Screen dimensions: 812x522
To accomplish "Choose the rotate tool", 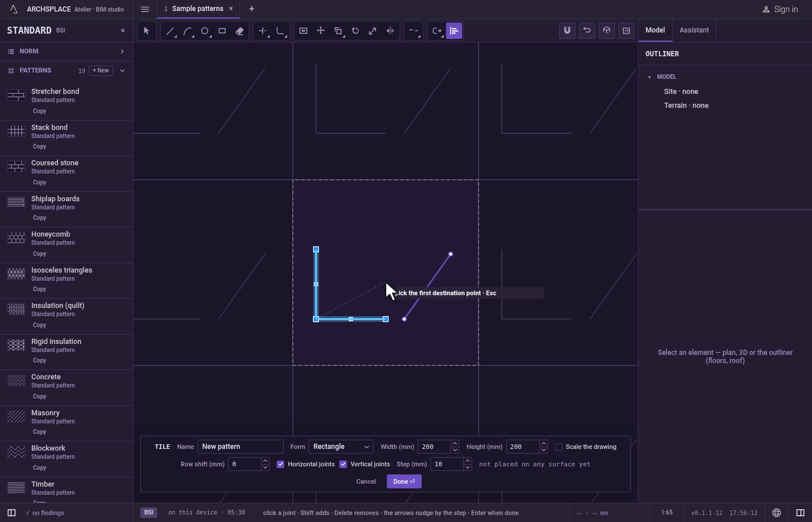I will click(356, 31).
